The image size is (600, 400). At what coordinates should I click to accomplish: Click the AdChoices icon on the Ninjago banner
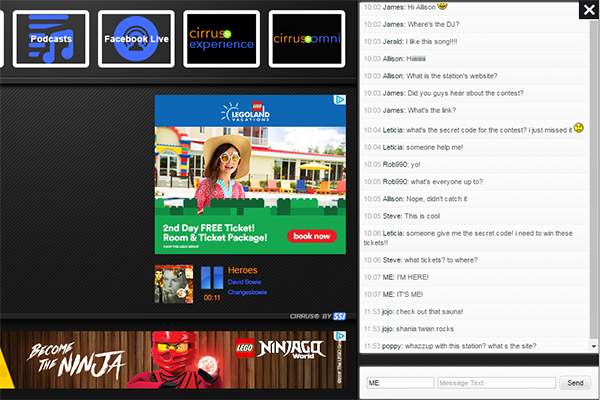[339, 336]
